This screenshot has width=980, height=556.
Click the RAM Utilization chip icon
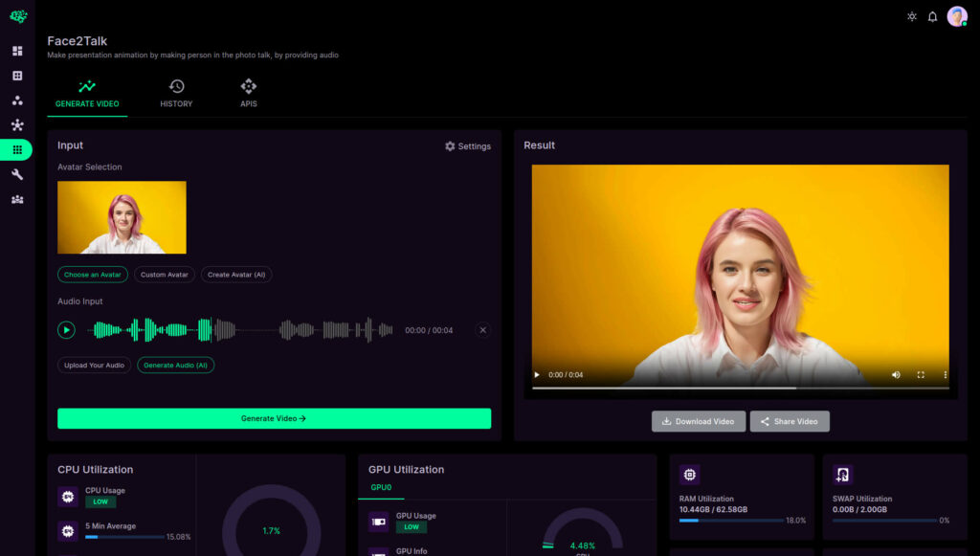pyautogui.click(x=689, y=475)
